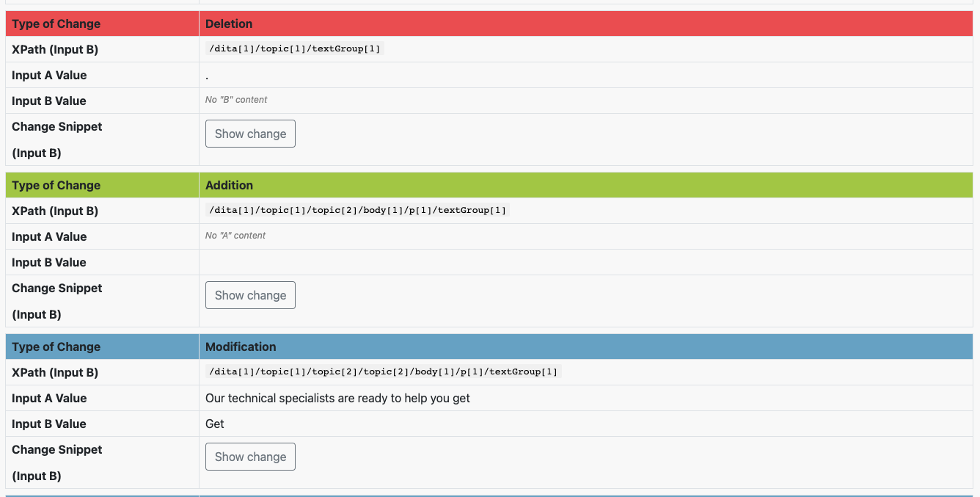The width and height of the screenshot is (980, 497).
Task: Click the Modification XPath containing topic[2]/topic[2]
Action: (383, 371)
